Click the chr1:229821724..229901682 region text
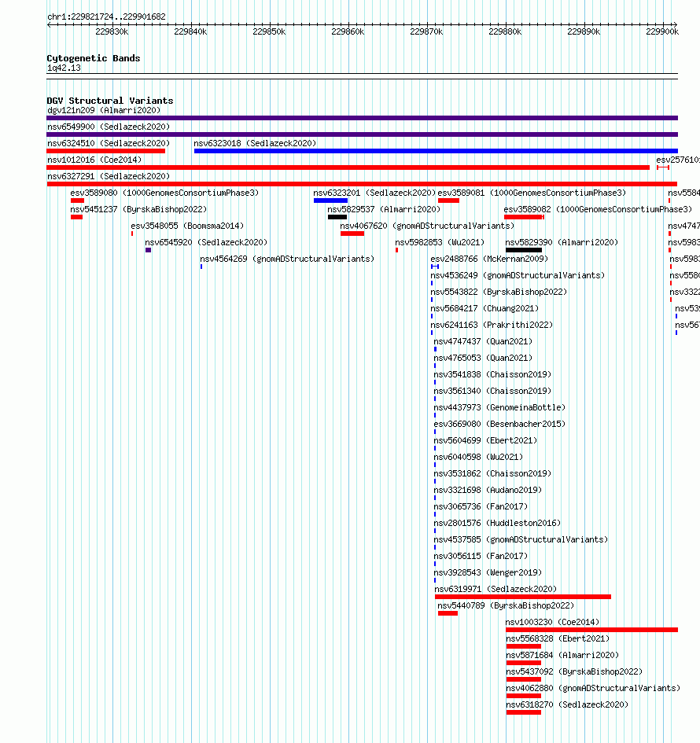The width and height of the screenshot is (700, 743). coord(106,17)
